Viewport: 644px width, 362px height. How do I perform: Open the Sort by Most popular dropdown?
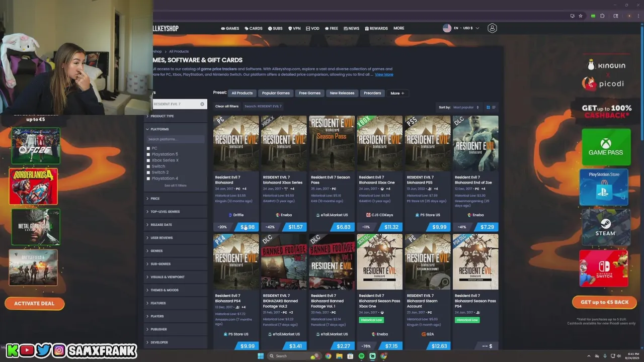tap(466, 107)
